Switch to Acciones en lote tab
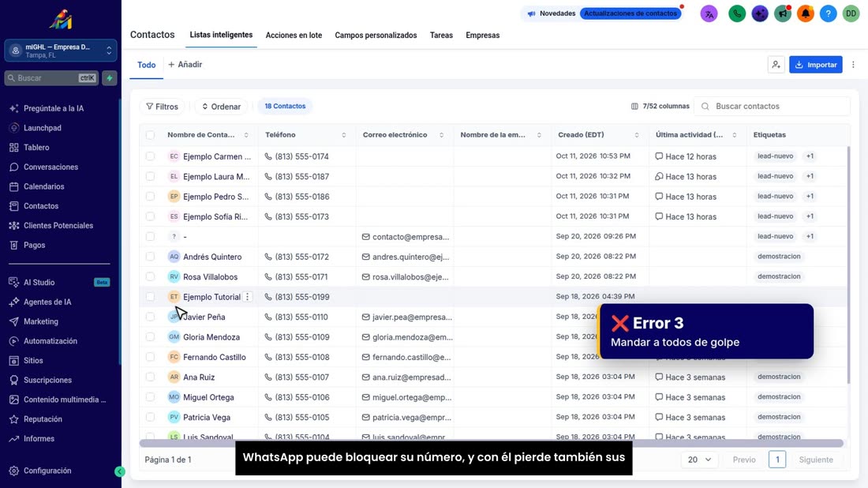 (x=294, y=36)
